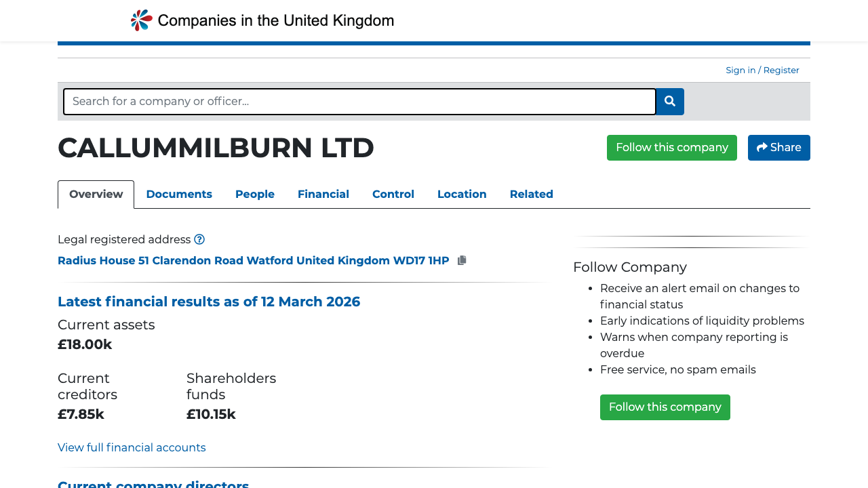Click the copy address icon next to registered address

pos(462,260)
